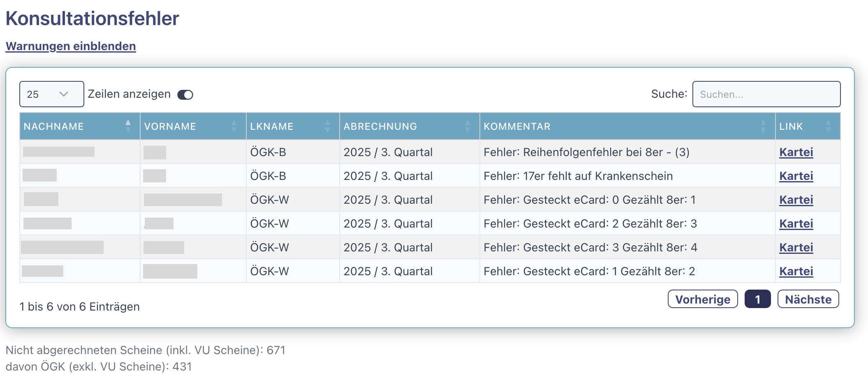Open Kartei for Reihenfolgenfehler bei 8er row
The width and height of the screenshot is (868, 382).
point(796,152)
